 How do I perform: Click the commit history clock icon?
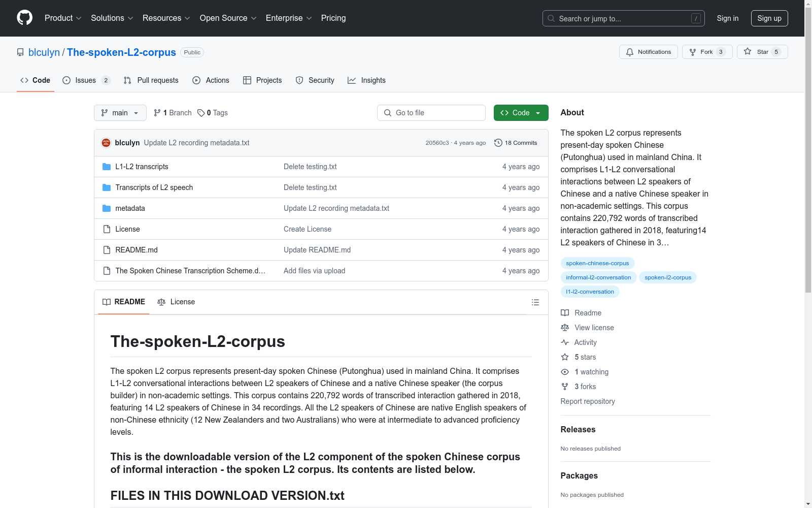[498, 143]
